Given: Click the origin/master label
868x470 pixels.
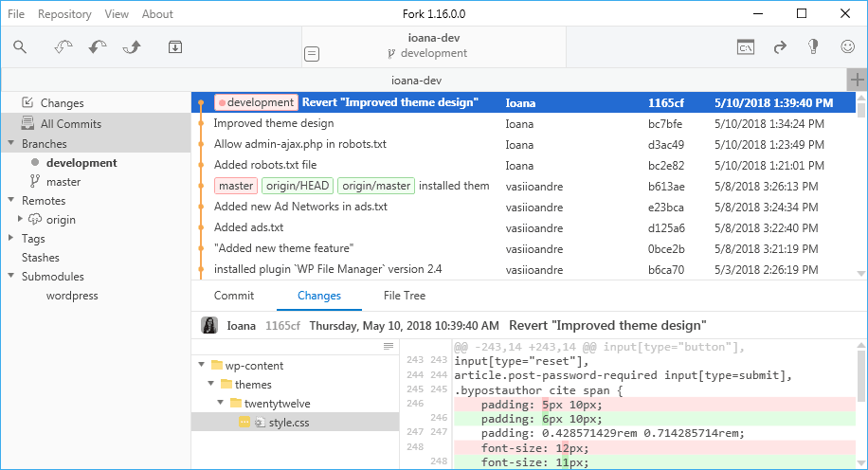Looking at the screenshot, I should pyautogui.click(x=376, y=186).
